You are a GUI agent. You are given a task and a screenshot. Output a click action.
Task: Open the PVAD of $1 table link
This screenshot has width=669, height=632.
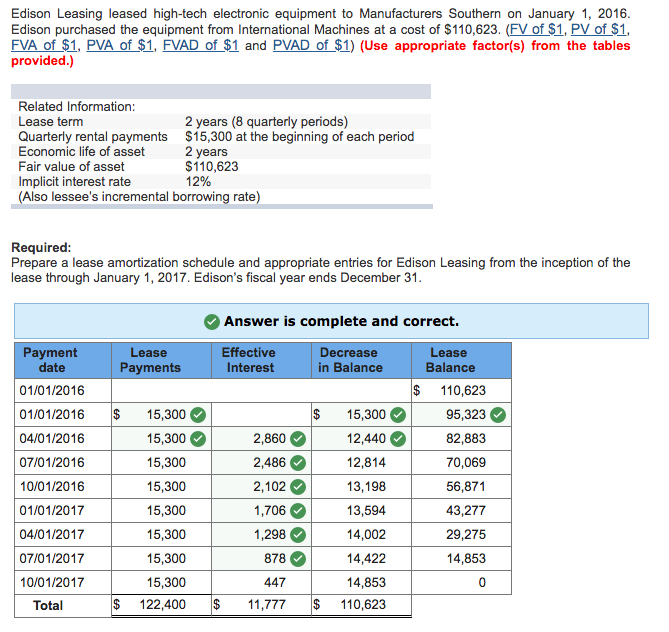click(311, 45)
